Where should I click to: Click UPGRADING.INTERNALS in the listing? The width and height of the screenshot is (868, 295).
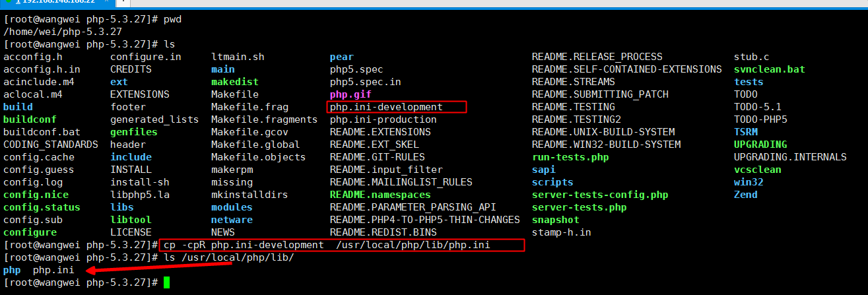click(790, 157)
